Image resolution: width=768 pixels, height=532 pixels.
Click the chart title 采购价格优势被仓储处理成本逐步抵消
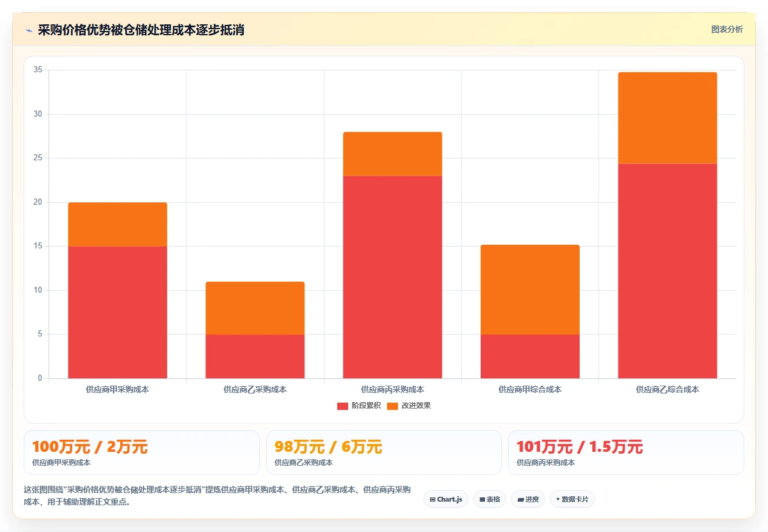[141, 30]
